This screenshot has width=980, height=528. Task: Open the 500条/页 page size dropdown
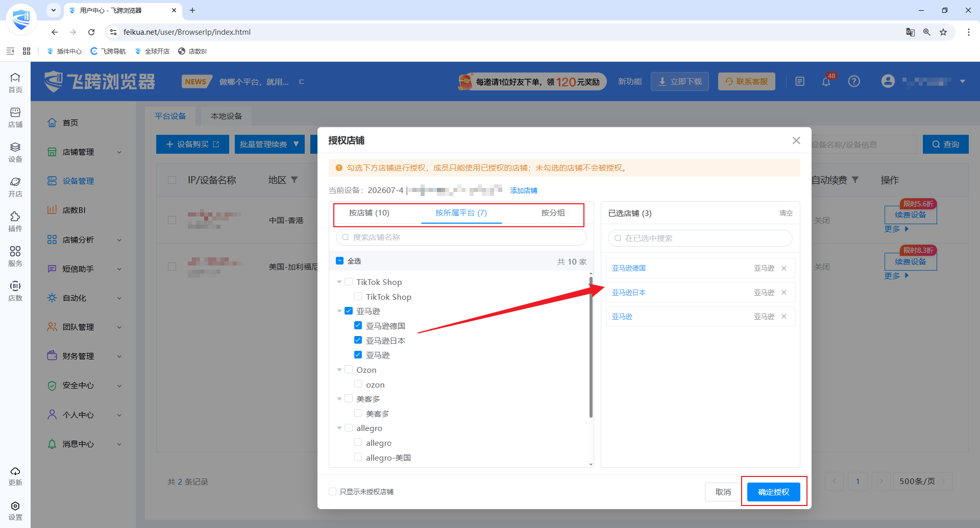(x=923, y=481)
